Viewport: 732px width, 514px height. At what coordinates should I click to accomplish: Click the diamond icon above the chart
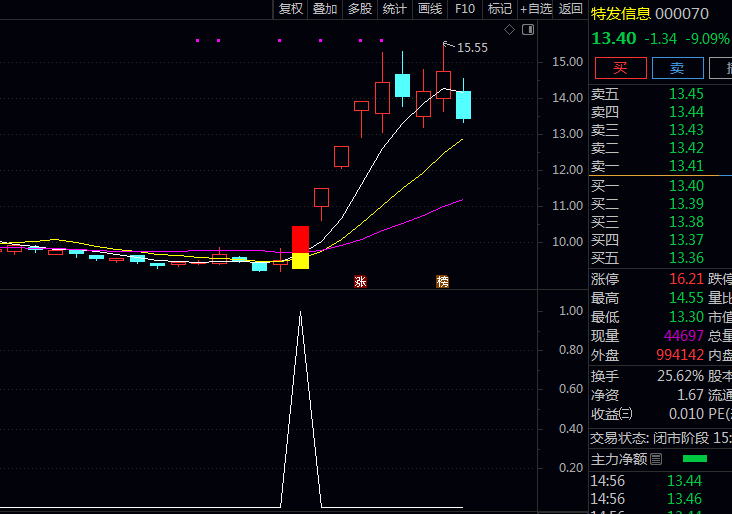509,30
